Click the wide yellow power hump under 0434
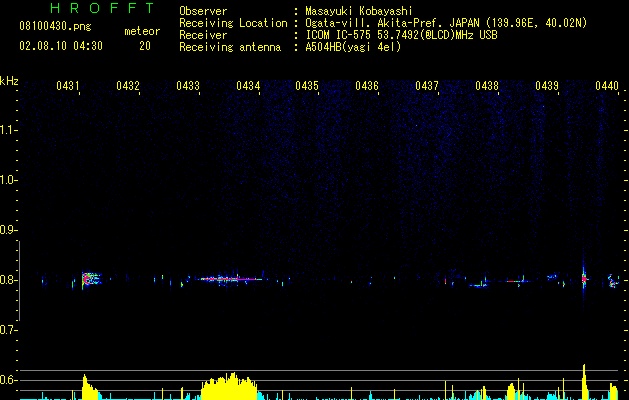This screenshot has width=629, height=400. 229,386
